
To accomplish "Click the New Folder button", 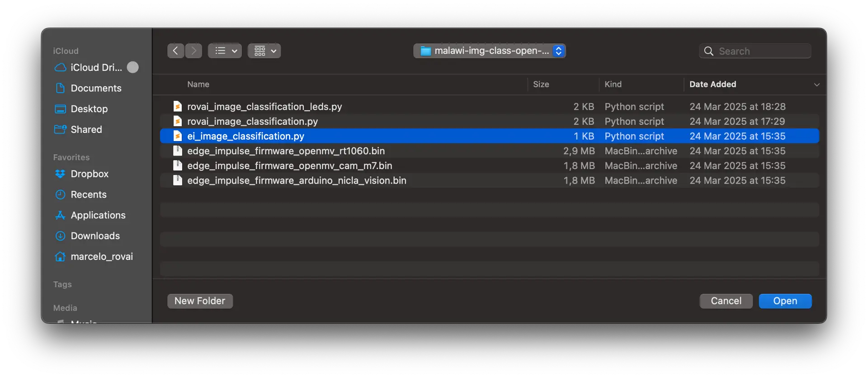I will 200,301.
